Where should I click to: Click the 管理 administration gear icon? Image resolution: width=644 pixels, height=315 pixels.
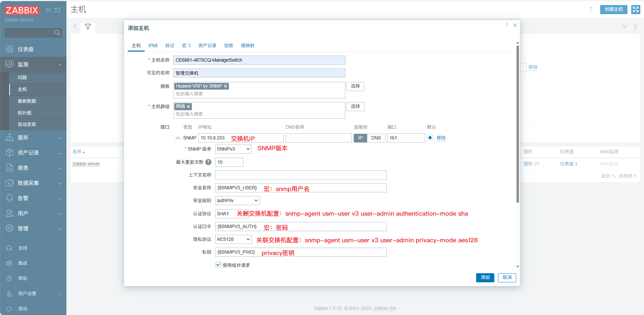(x=9, y=228)
